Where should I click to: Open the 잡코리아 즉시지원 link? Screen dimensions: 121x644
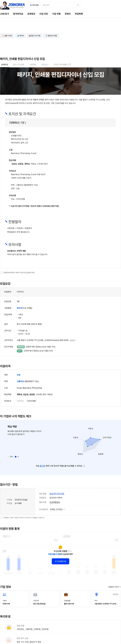pos(57,494)
